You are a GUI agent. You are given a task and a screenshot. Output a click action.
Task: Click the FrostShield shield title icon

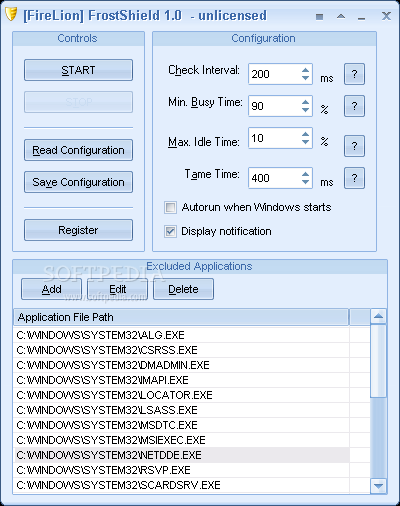click(x=11, y=15)
